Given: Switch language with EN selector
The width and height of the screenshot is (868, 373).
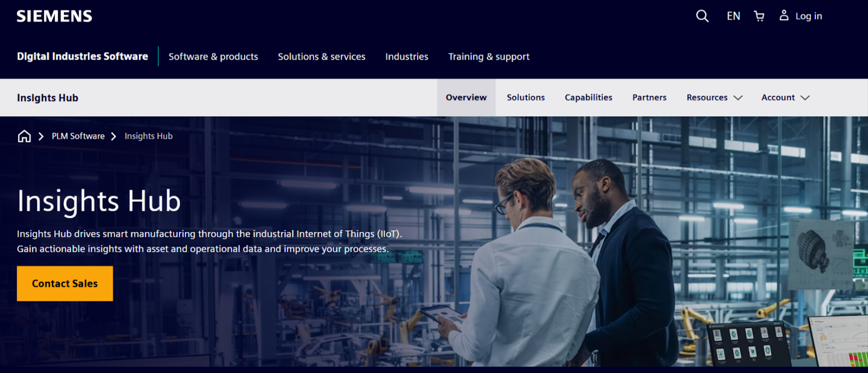Looking at the screenshot, I should coord(733,16).
